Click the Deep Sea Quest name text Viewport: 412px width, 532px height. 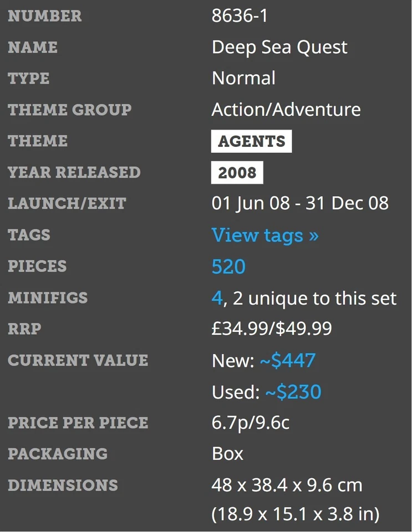tap(279, 48)
